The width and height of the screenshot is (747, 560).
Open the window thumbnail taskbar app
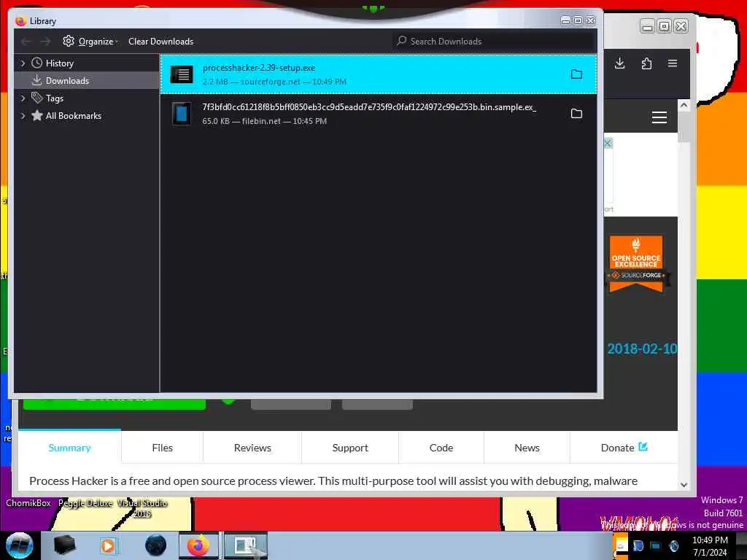click(x=245, y=545)
